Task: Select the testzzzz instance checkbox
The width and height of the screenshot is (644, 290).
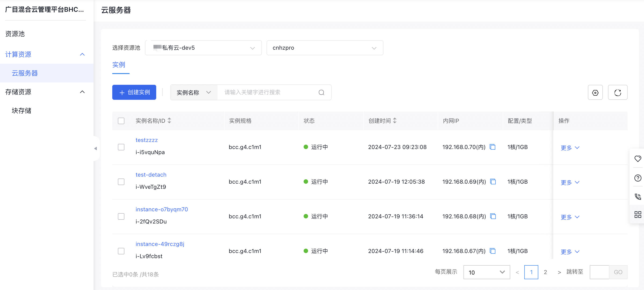Action: tap(121, 147)
